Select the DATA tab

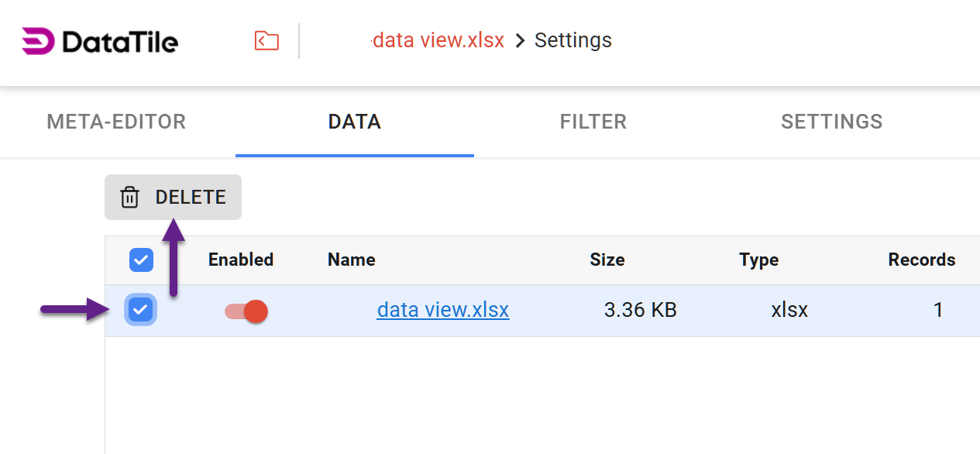[354, 122]
